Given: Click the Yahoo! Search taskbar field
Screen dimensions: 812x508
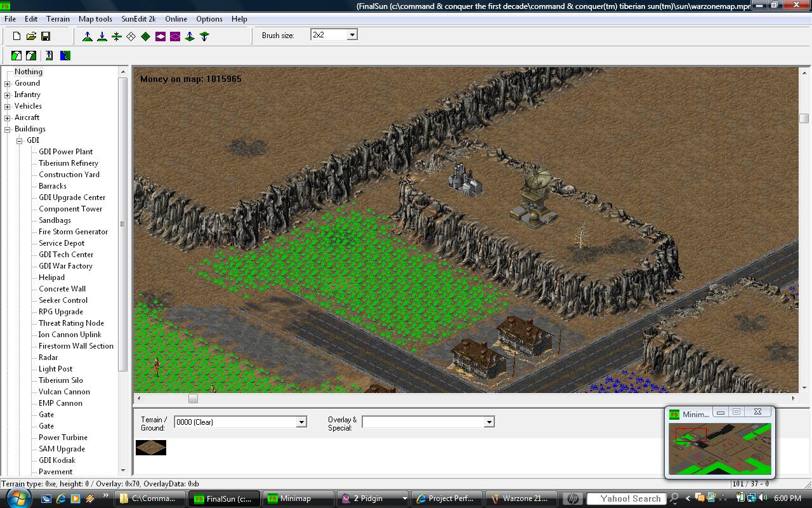Looking at the screenshot, I should click(x=627, y=498).
